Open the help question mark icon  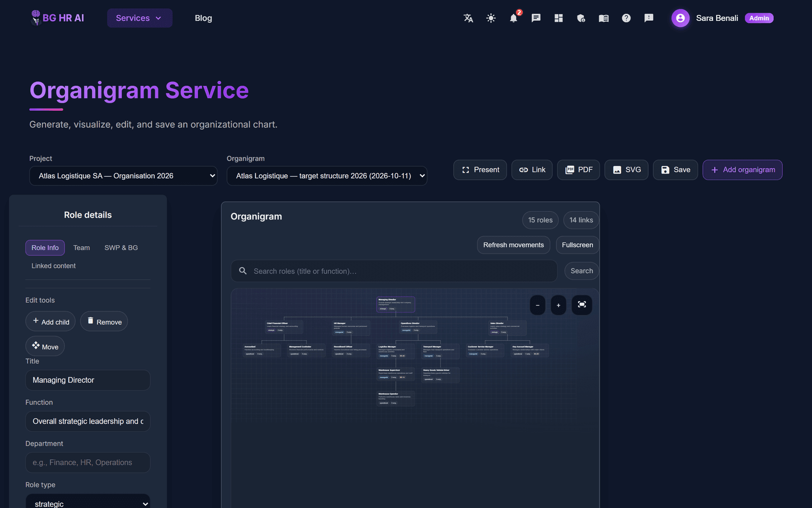tap(626, 18)
